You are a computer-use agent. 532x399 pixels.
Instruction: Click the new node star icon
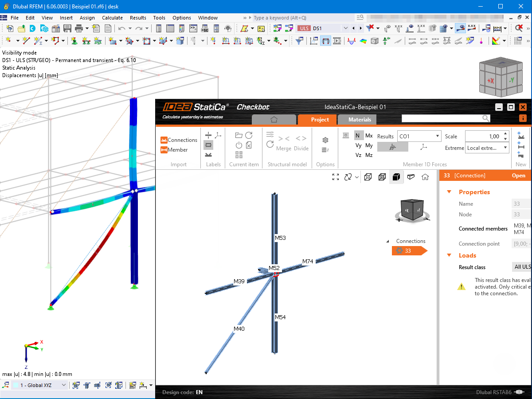pyautogui.click(x=8, y=41)
